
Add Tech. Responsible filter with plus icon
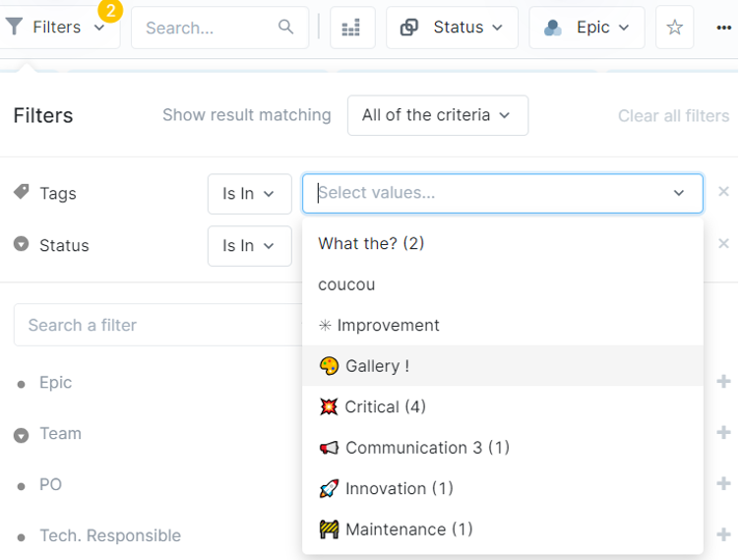723,535
